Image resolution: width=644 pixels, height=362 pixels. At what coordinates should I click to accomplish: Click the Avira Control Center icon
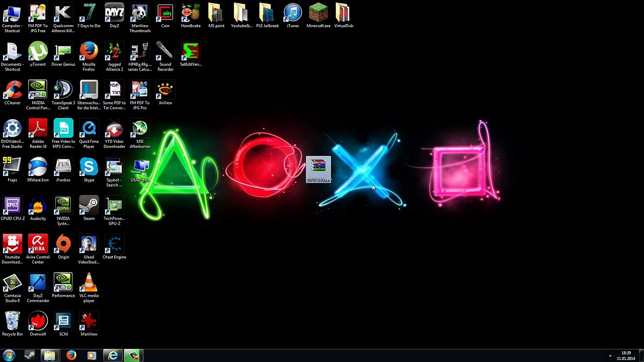[38, 250]
